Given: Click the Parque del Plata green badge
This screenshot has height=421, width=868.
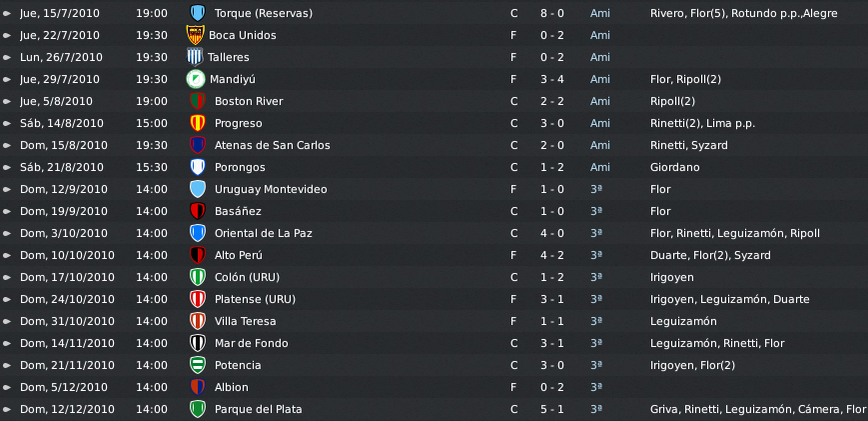Looking at the screenshot, I should (x=198, y=409).
